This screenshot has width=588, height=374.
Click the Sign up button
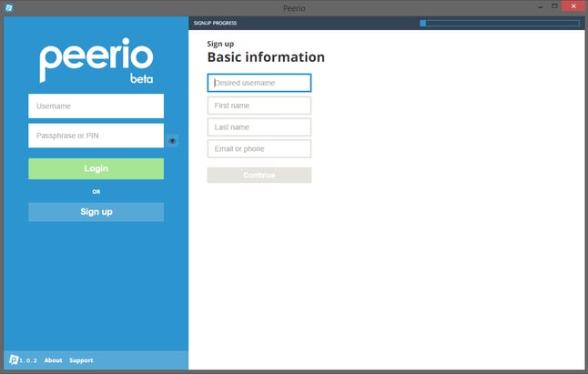(96, 212)
